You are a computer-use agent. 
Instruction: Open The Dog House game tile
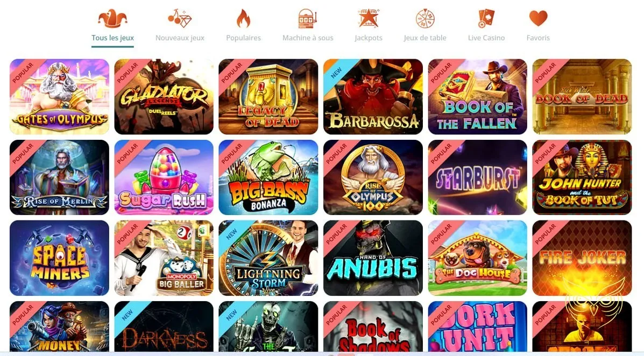477,258
